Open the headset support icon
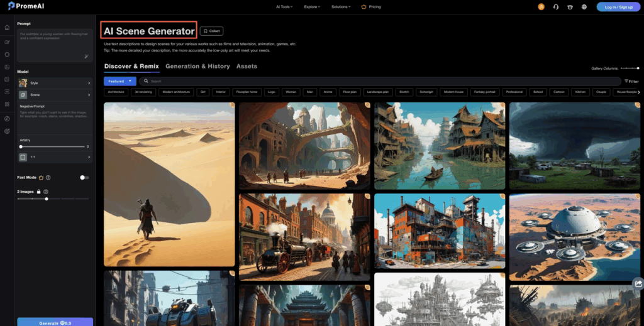The height and width of the screenshot is (326, 644). coord(556,6)
